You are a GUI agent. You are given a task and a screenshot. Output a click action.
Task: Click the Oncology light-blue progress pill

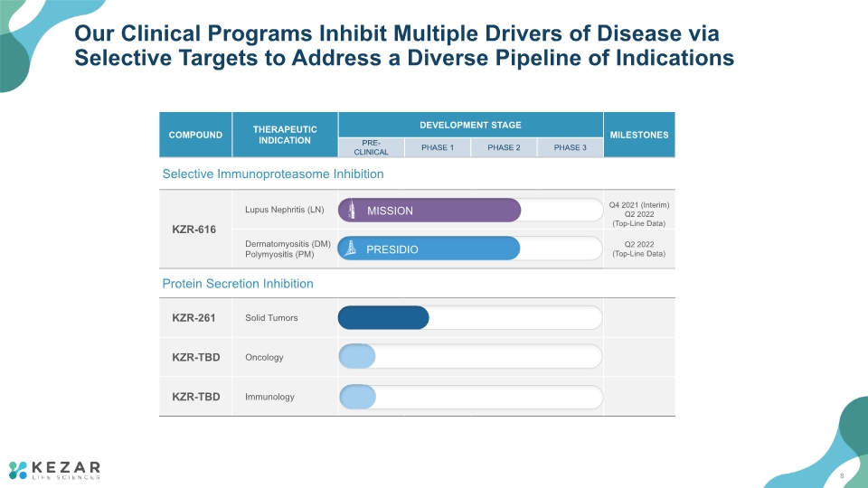(x=357, y=356)
